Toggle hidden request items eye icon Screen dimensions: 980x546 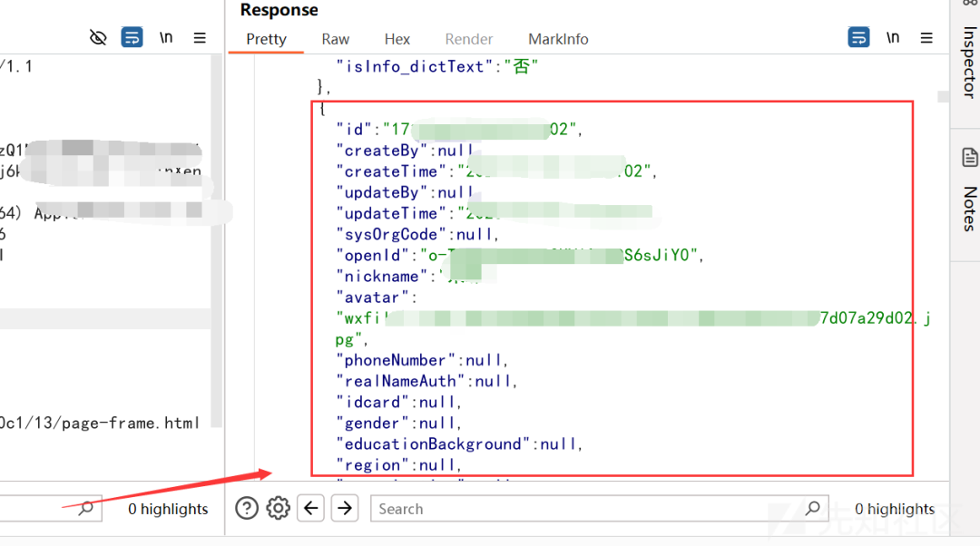coord(98,38)
